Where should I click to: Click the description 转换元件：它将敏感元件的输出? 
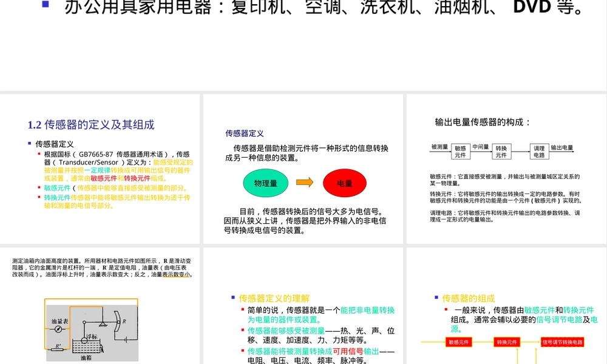[x=506, y=197]
